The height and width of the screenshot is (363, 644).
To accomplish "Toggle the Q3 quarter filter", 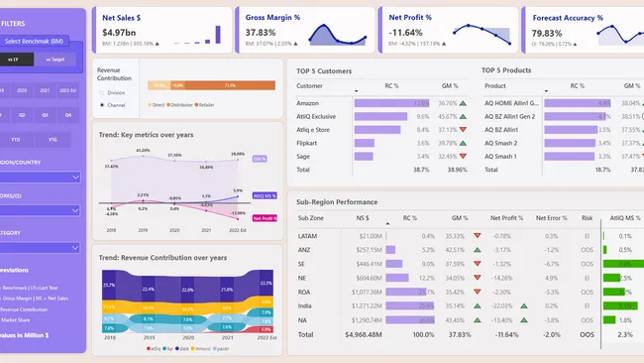I will (x=45, y=115).
